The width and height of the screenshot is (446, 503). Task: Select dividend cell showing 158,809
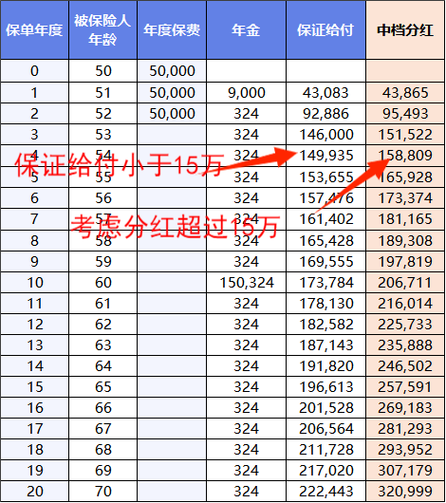pos(405,155)
